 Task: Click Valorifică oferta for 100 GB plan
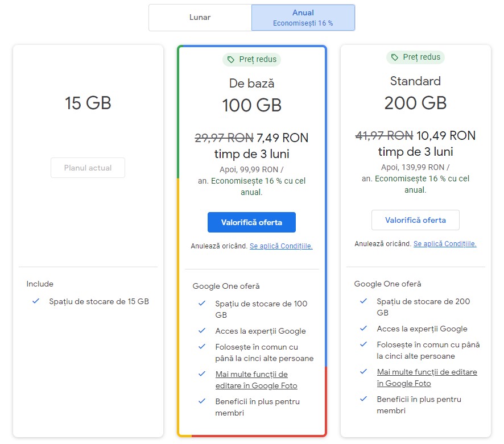(251, 222)
